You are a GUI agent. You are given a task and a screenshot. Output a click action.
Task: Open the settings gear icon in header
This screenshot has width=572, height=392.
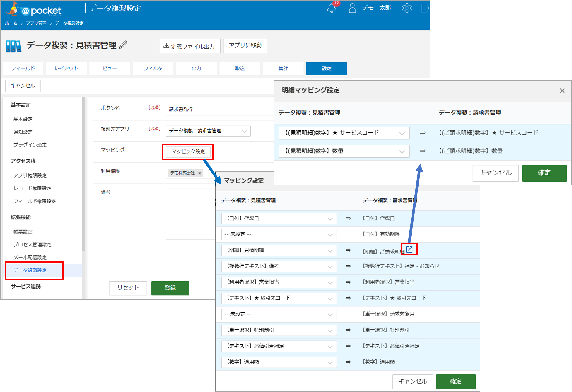point(407,8)
